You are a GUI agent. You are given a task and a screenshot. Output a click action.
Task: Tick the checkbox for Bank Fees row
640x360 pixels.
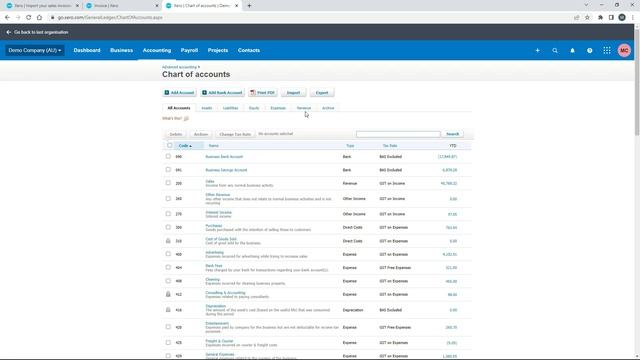168,267
